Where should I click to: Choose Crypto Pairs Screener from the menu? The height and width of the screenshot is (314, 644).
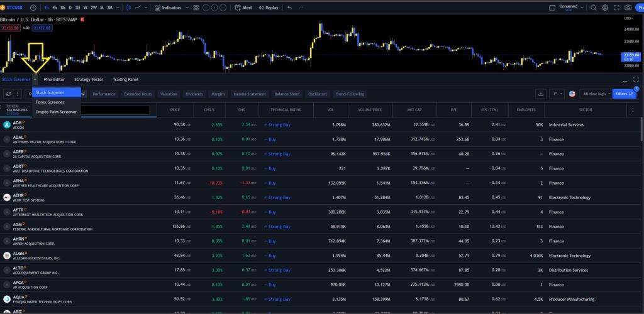click(x=57, y=112)
